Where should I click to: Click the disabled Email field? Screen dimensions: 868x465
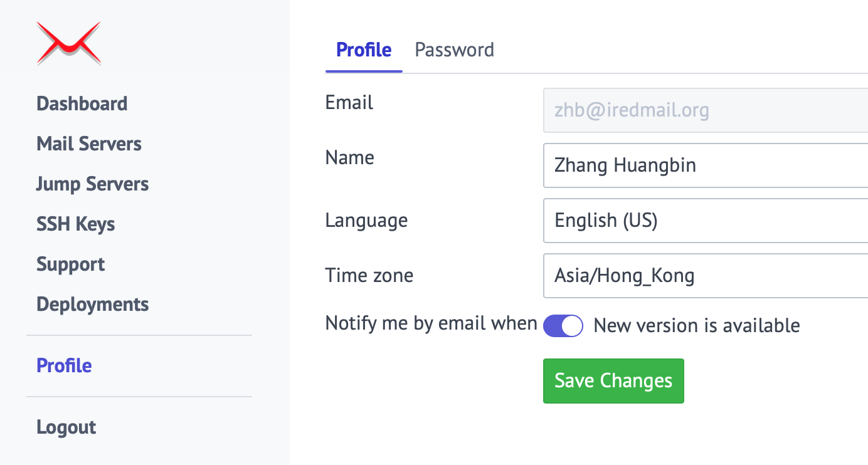point(706,110)
